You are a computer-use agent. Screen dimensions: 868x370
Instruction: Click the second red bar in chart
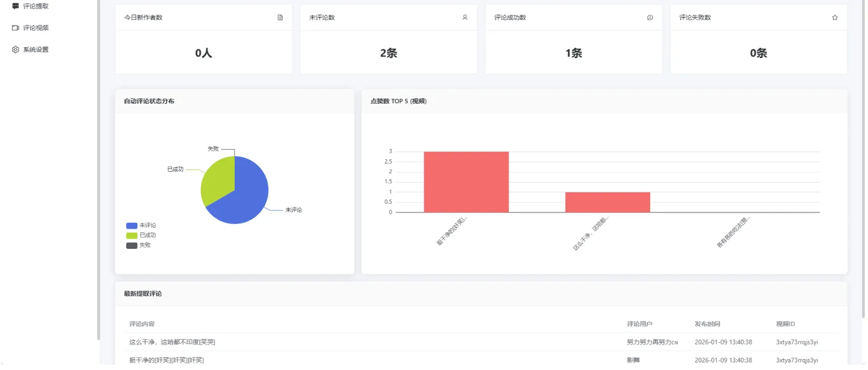coord(607,202)
